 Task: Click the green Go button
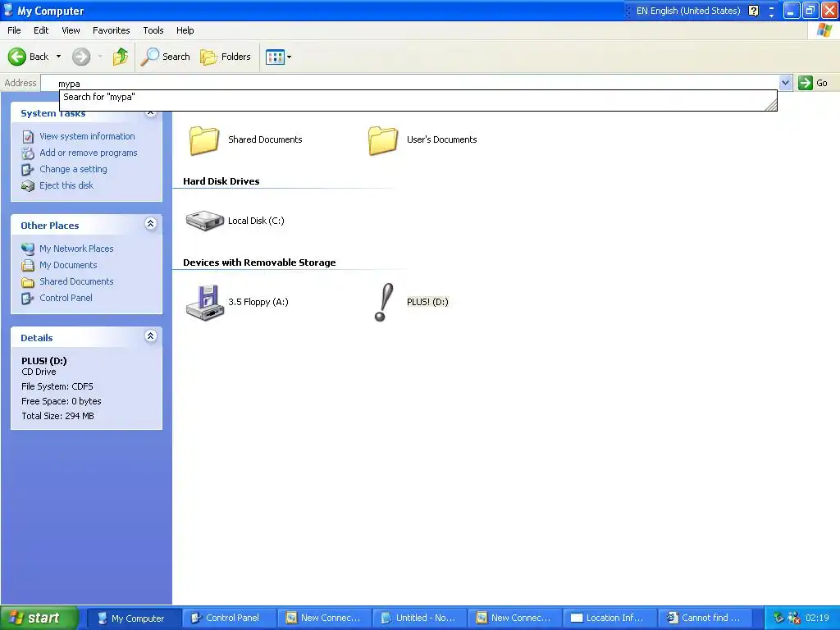pos(814,83)
